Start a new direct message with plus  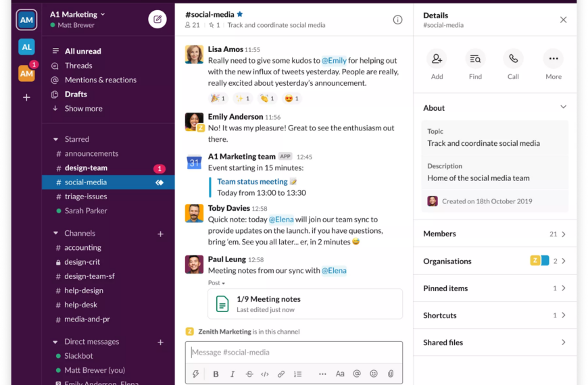pos(160,342)
